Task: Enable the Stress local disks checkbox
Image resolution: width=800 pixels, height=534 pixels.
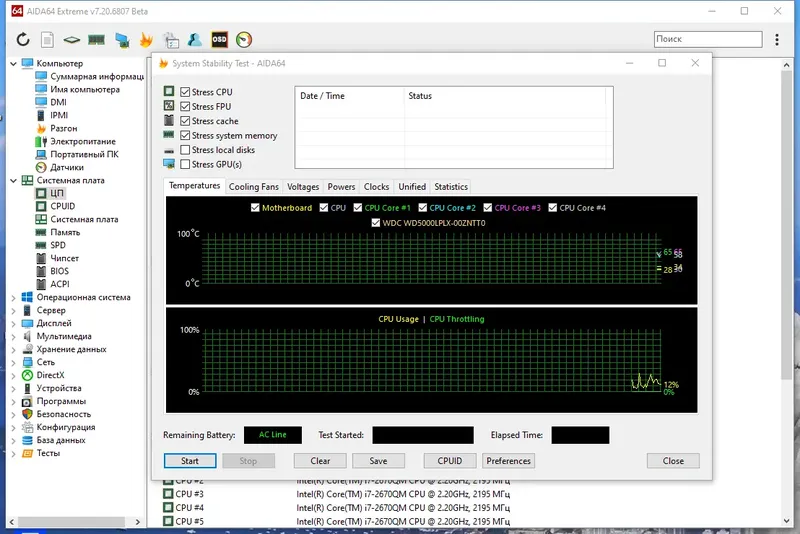Action: pyautogui.click(x=185, y=149)
